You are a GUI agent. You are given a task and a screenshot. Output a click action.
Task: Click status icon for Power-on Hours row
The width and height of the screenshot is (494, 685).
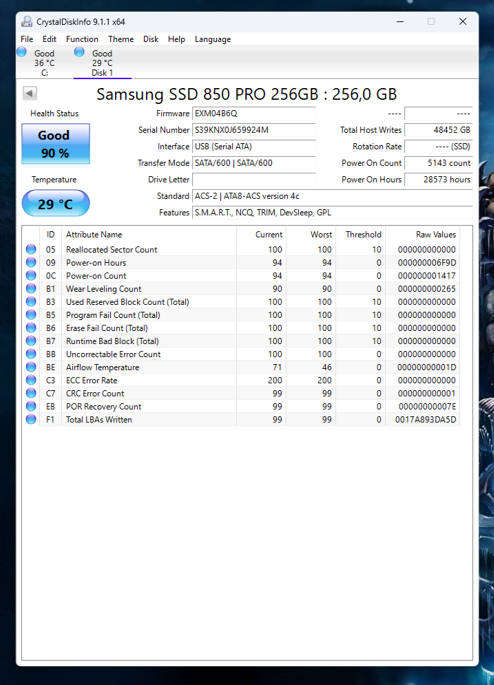click(x=31, y=263)
